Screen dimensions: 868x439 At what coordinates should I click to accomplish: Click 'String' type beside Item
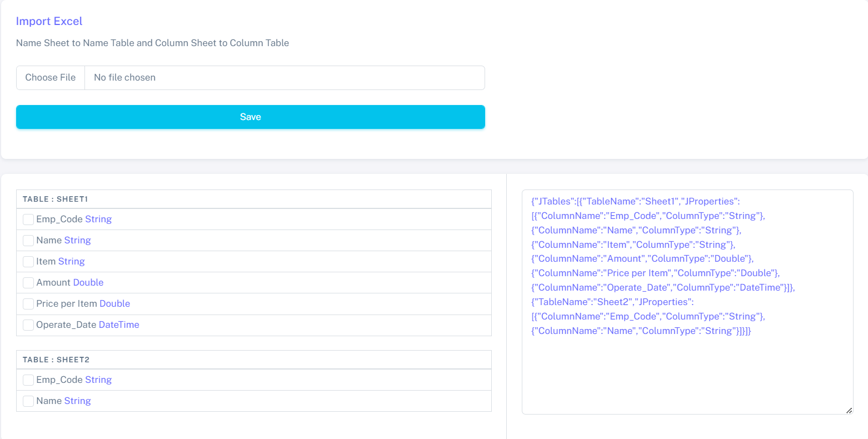pyautogui.click(x=72, y=261)
